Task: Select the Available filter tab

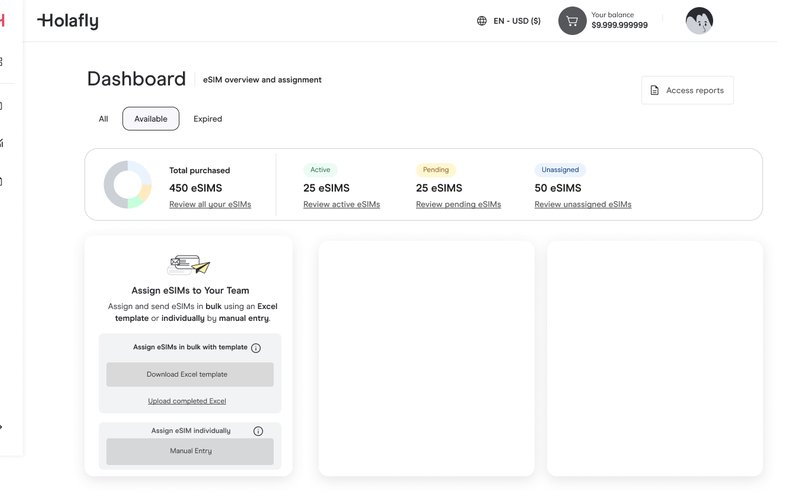Action: pos(151,119)
